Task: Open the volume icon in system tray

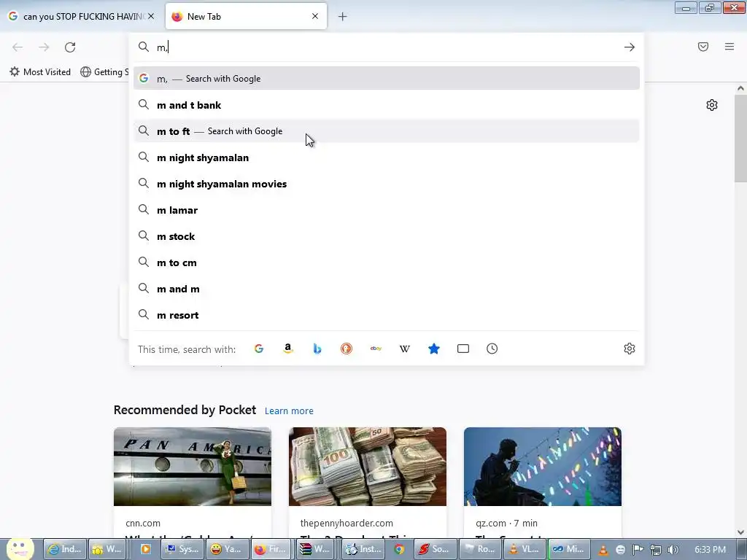Action: point(673,550)
